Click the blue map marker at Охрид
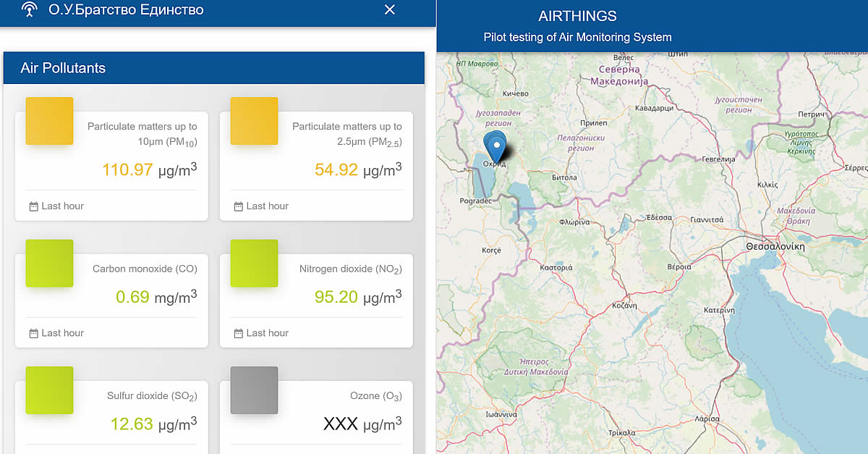 [x=496, y=147]
